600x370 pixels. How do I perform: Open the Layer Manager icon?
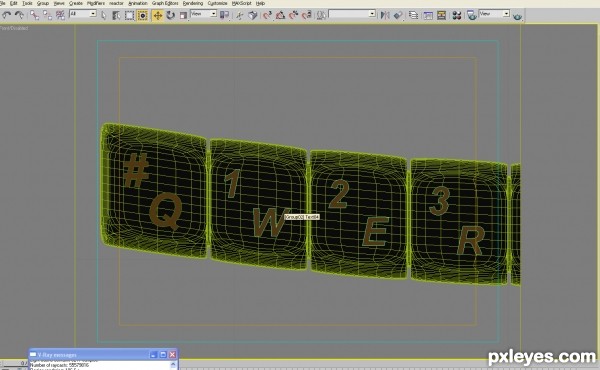pyautogui.click(x=413, y=15)
